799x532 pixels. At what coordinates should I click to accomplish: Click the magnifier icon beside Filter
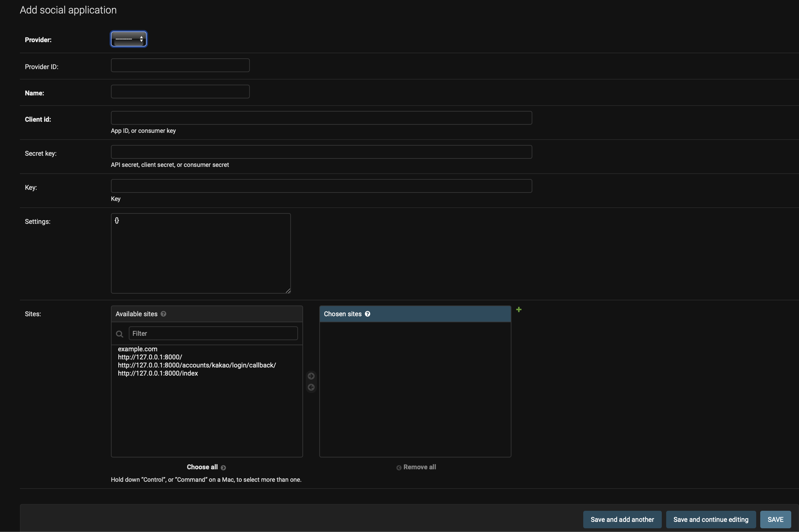[119, 334]
